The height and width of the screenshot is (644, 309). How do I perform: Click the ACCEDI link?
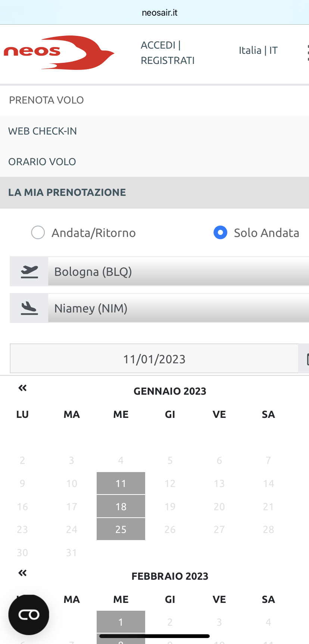pyautogui.click(x=158, y=45)
